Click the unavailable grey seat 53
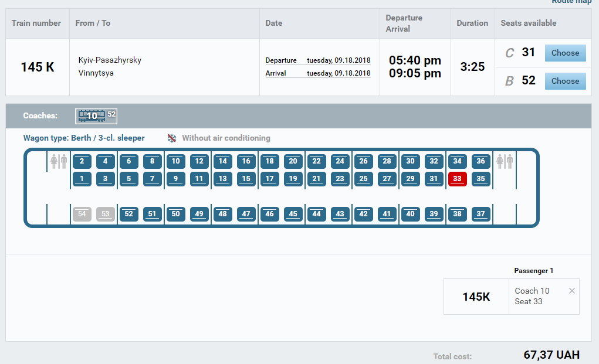599x364 pixels. pos(106,214)
